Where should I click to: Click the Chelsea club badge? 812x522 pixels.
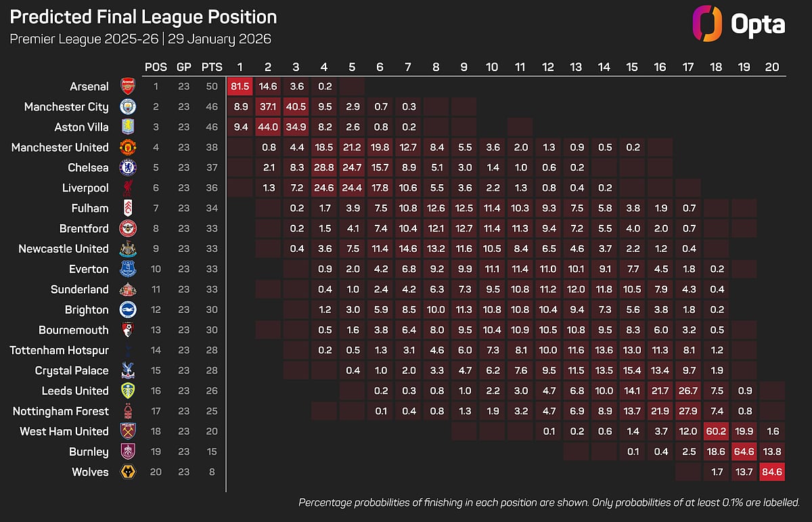tap(127, 167)
